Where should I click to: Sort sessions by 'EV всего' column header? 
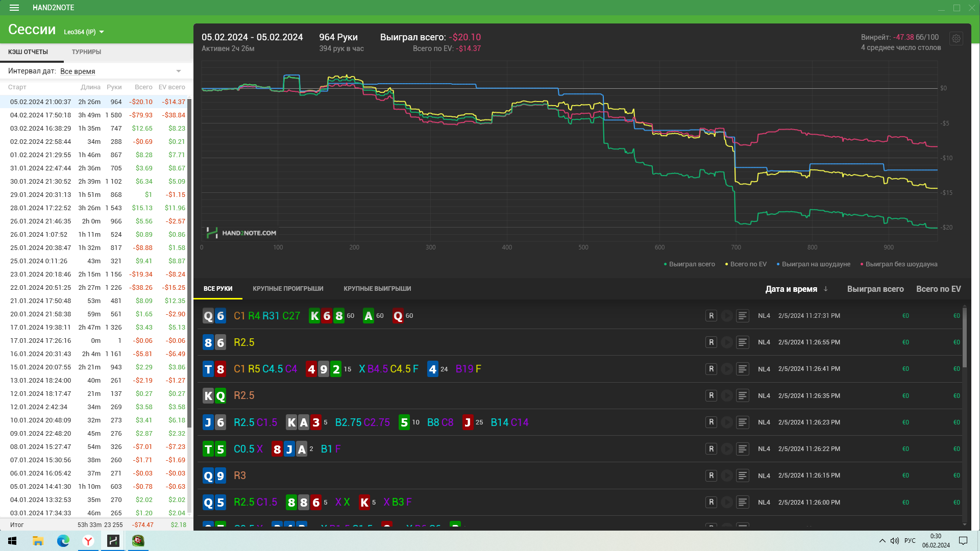tap(172, 87)
